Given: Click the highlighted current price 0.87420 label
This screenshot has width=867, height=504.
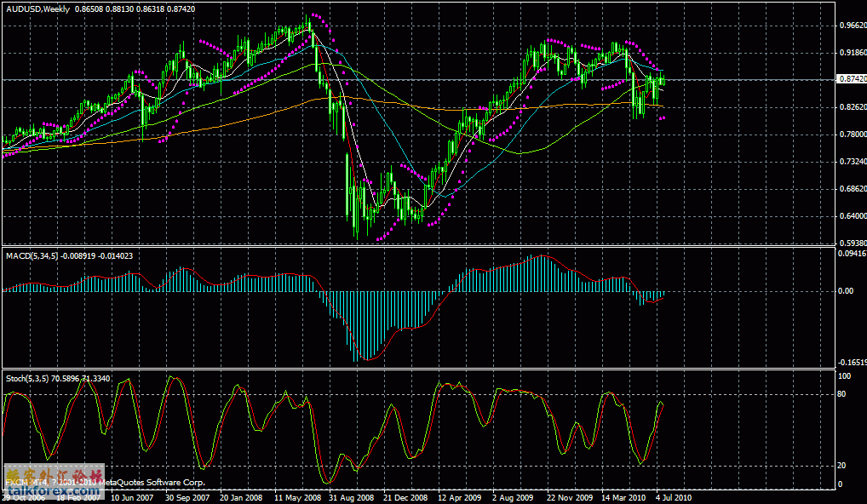Looking at the screenshot, I should [x=852, y=79].
